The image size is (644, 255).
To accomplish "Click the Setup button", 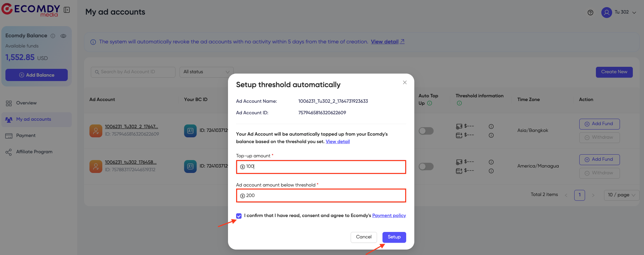I will [x=394, y=237].
